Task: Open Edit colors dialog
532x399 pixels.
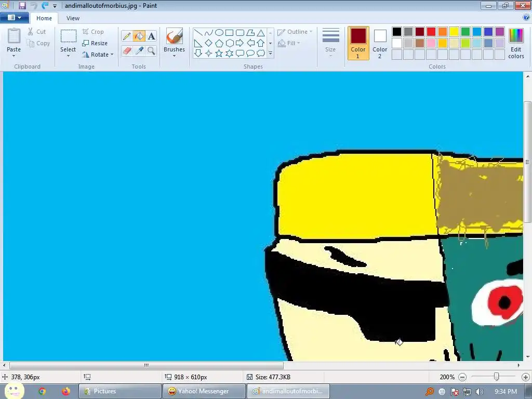Action: tap(516, 44)
